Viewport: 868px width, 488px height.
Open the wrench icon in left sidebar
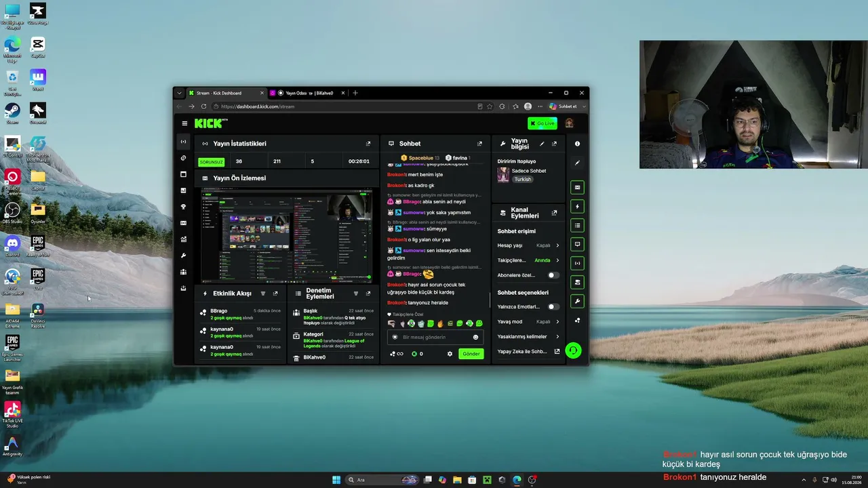click(x=183, y=256)
